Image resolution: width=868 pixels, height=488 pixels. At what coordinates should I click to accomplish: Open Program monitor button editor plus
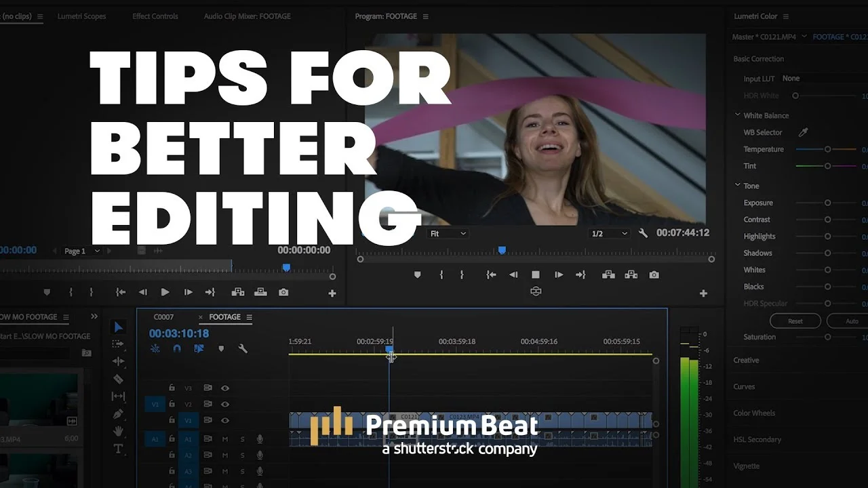coord(703,293)
